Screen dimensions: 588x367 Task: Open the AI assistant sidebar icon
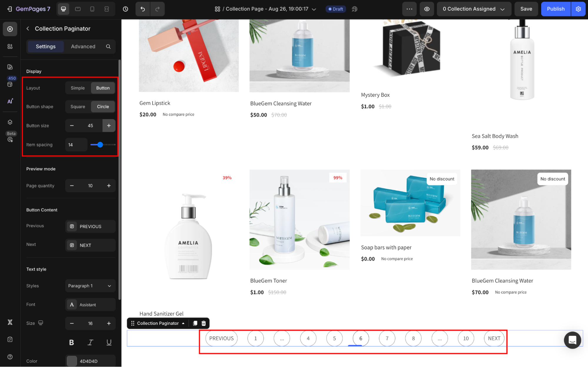(x=10, y=101)
